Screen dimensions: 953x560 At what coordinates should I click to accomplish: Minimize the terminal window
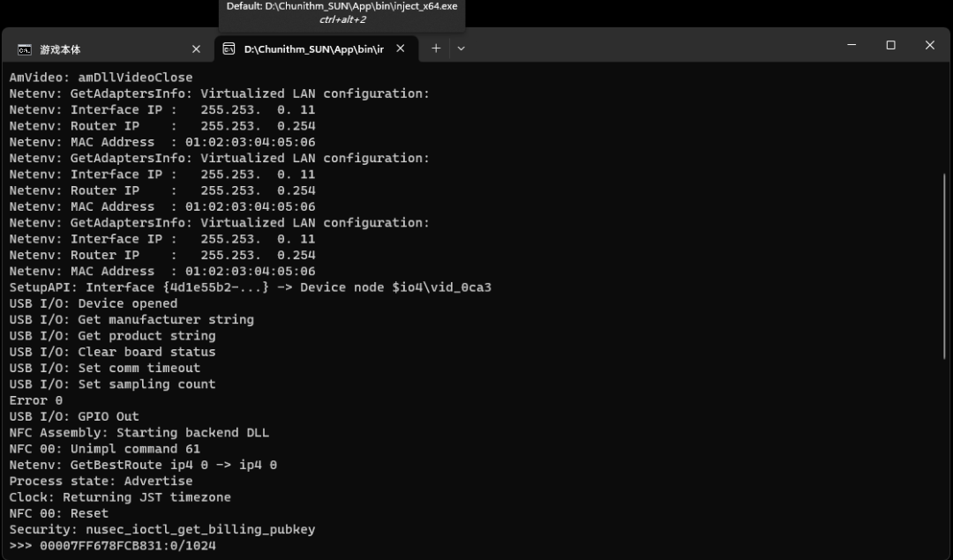tap(852, 45)
